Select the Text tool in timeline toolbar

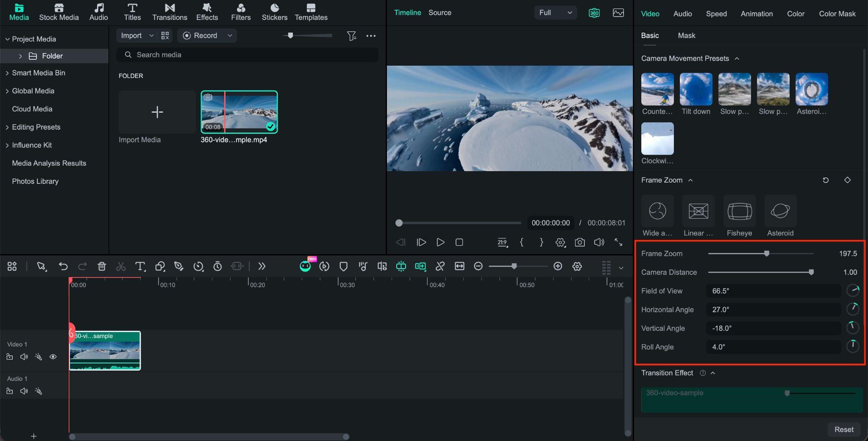(x=140, y=266)
